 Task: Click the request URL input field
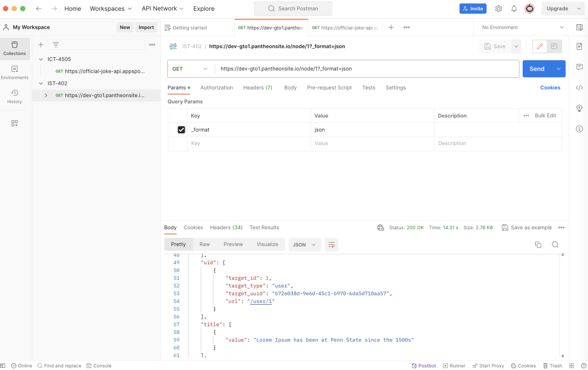click(367, 69)
